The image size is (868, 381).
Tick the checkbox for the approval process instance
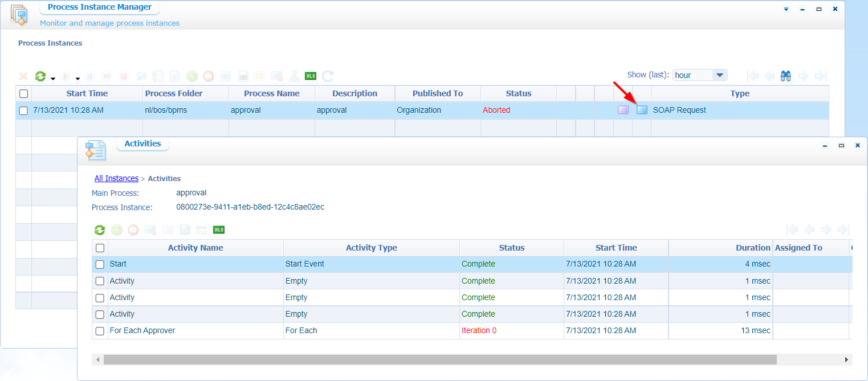click(23, 110)
